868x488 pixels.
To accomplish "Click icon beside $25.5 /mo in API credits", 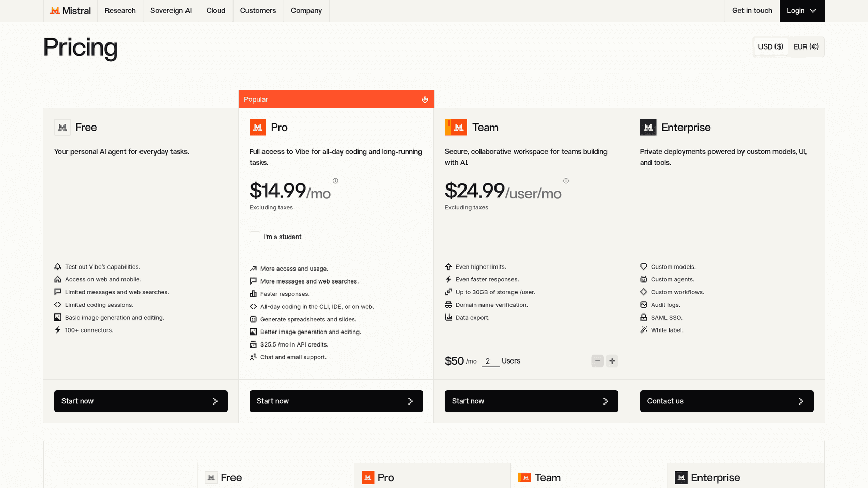I will (253, 344).
